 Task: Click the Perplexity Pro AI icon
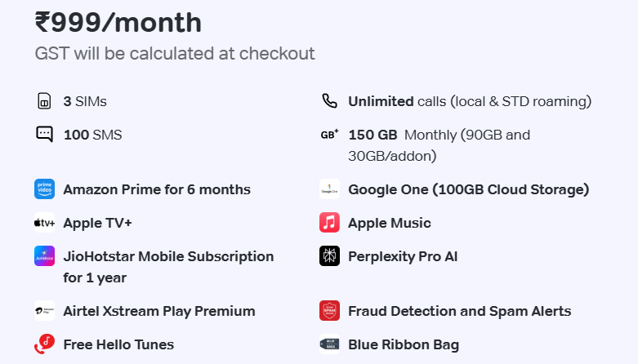click(329, 256)
